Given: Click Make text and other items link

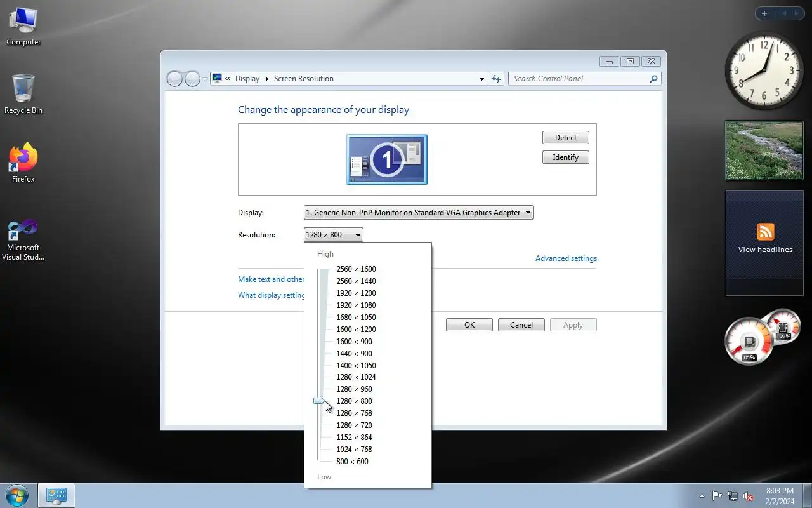Looking at the screenshot, I should 271,279.
